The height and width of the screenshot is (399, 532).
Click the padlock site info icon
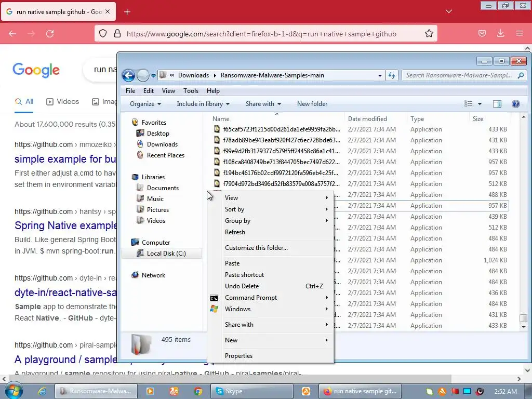click(117, 34)
